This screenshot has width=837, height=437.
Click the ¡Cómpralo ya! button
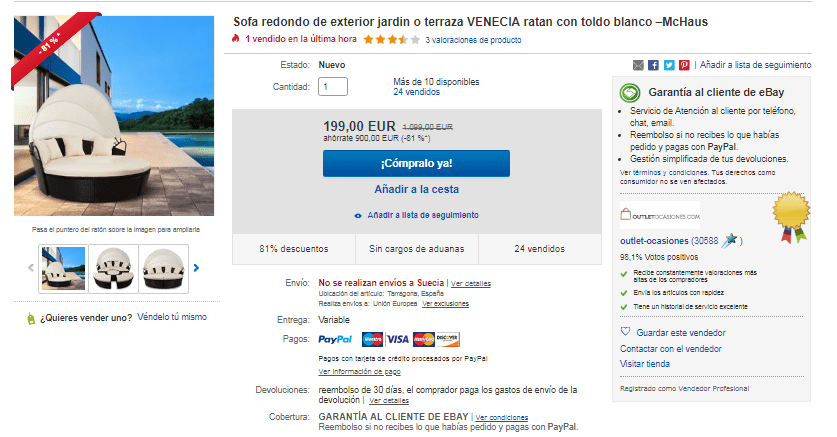[416, 163]
